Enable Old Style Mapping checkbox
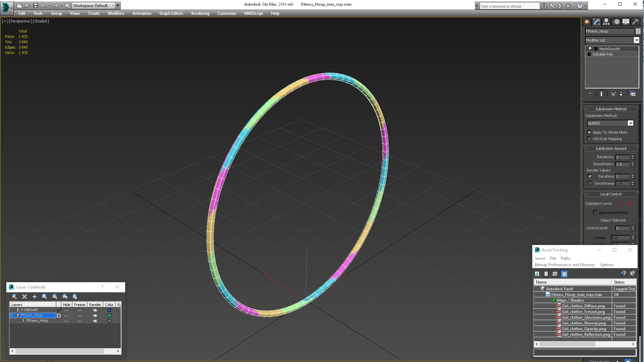644x362 pixels. (589, 139)
